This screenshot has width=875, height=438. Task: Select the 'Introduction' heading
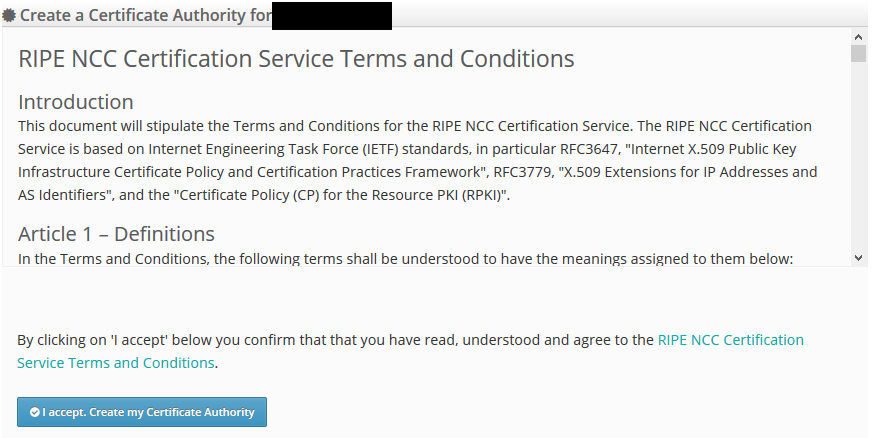76,102
